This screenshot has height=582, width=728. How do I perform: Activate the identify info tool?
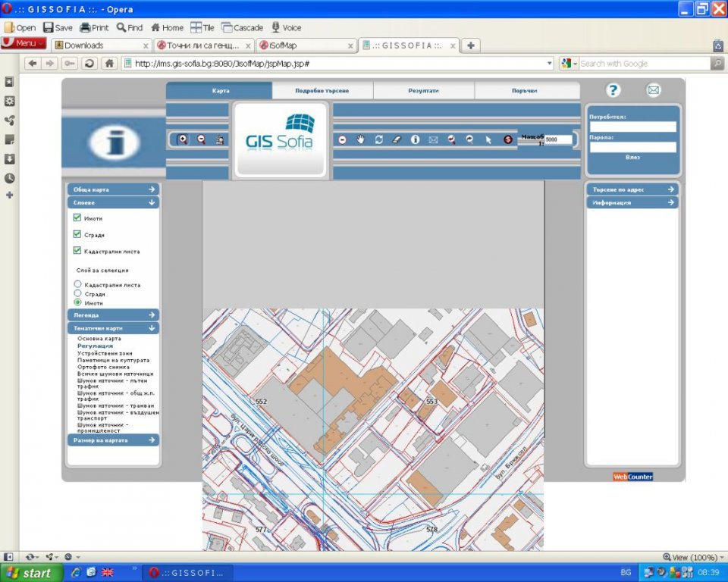click(x=416, y=139)
